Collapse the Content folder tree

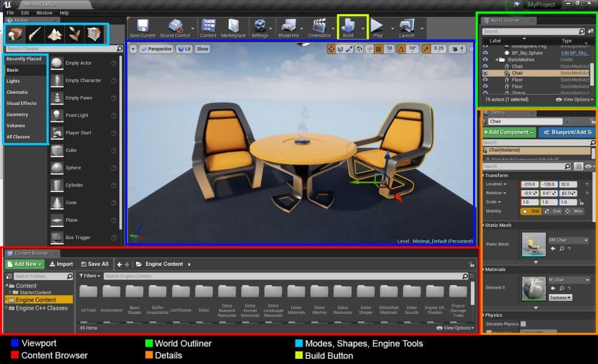click(x=7, y=286)
